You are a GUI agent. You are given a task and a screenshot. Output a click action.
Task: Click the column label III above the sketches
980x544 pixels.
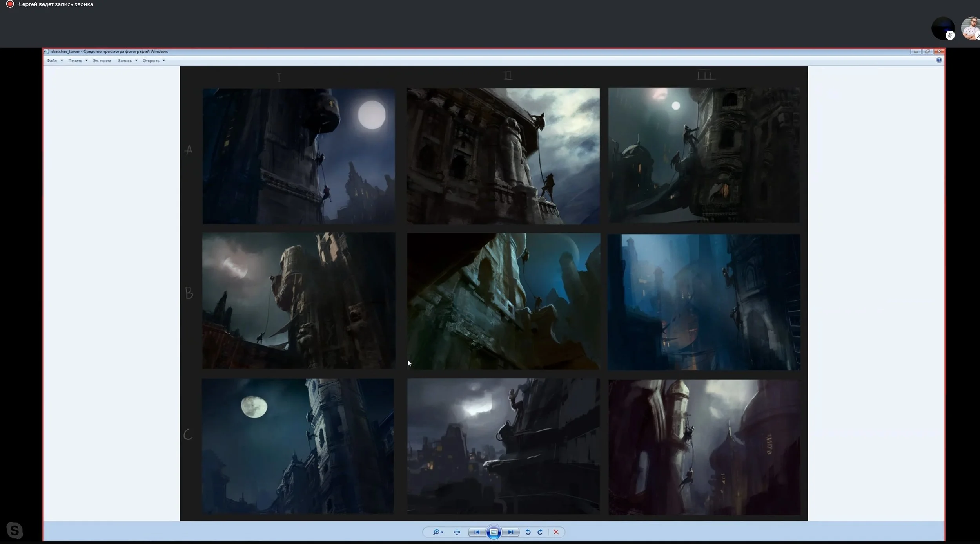706,75
